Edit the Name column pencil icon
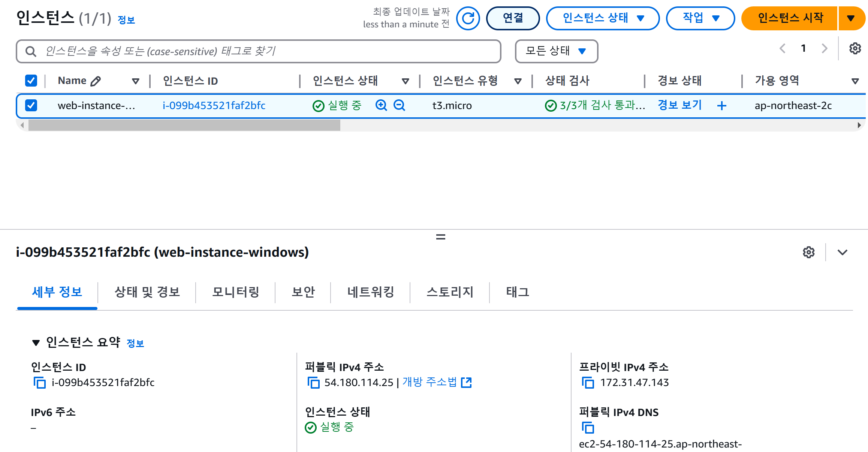 click(96, 81)
